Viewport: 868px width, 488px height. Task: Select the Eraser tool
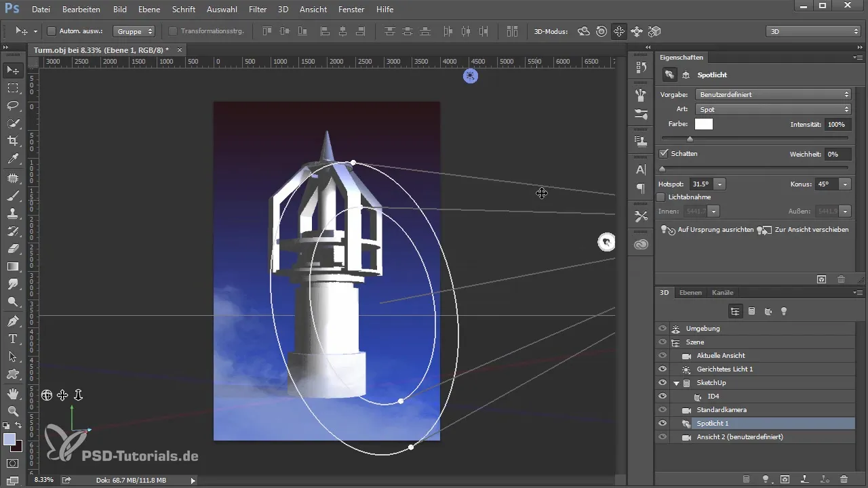pos(13,249)
